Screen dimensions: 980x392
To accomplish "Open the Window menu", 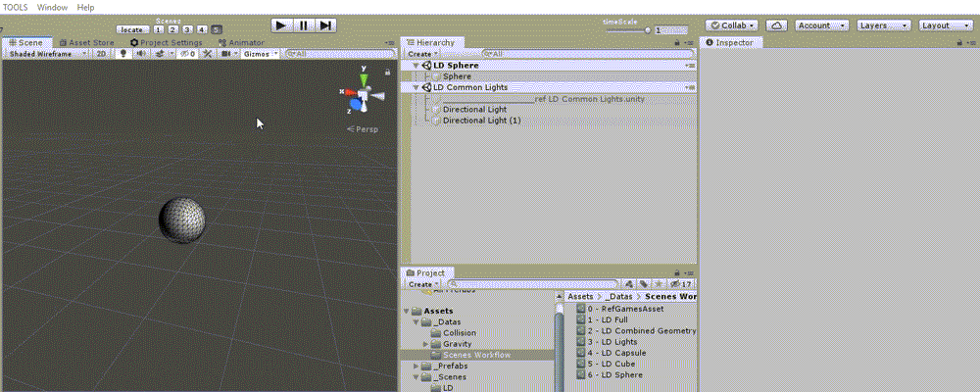I will coord(53,8).
